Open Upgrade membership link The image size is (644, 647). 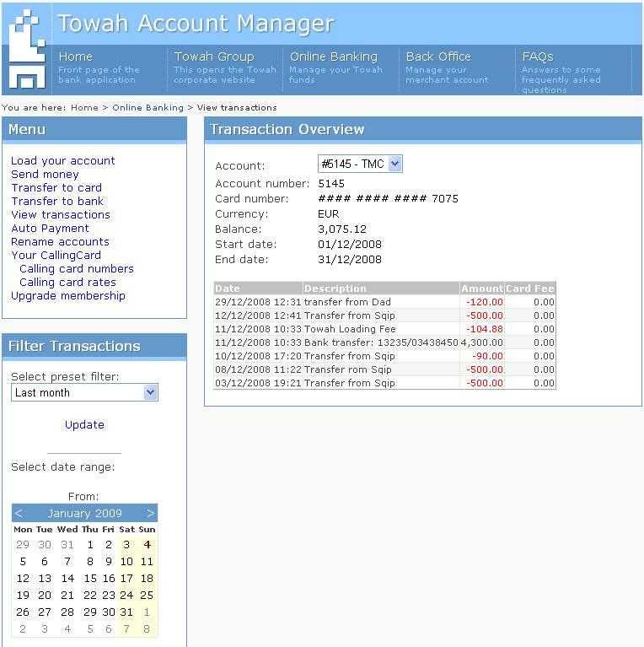(x=68, y=295)
